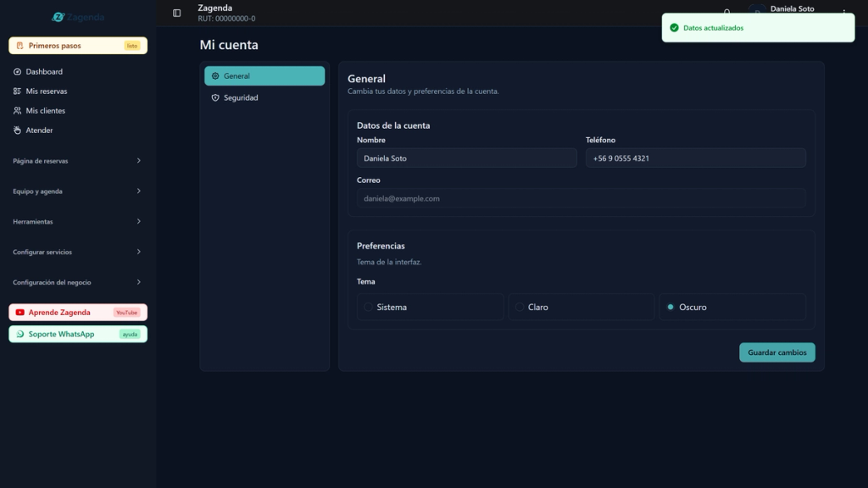Expand Configuración del negocio section
Image resolution: width=868 pixels, height=488 pixels.
[78, 282]
